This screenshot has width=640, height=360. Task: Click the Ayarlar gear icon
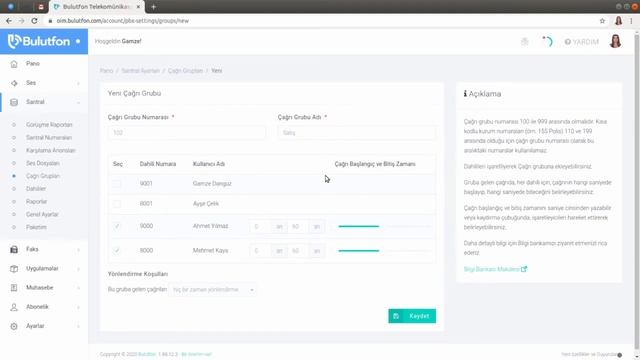pyautogui.click(x=14, y=326)
